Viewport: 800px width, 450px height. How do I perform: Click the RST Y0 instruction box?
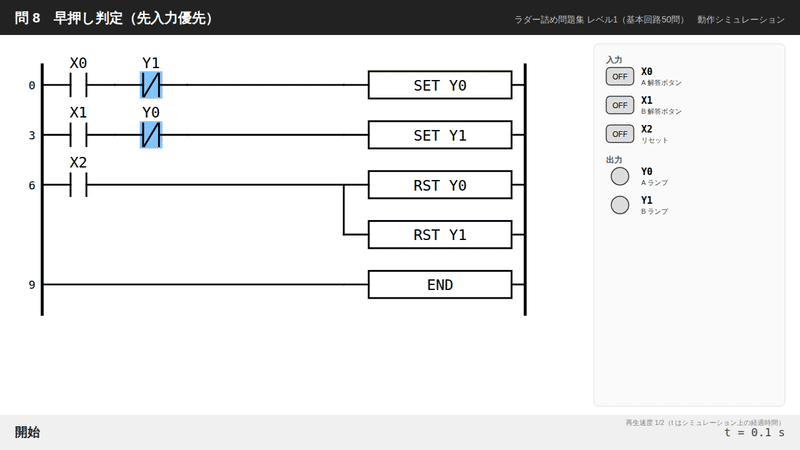point(440,185)
